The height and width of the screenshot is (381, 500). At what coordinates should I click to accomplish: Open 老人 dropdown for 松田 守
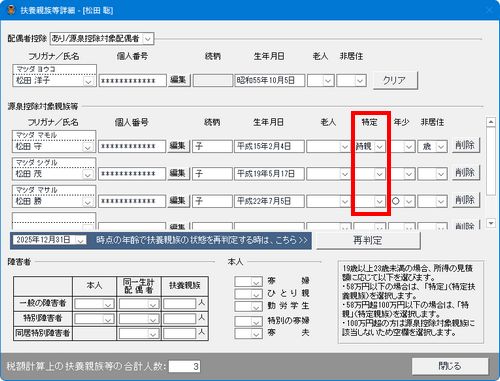click(345, 147)
